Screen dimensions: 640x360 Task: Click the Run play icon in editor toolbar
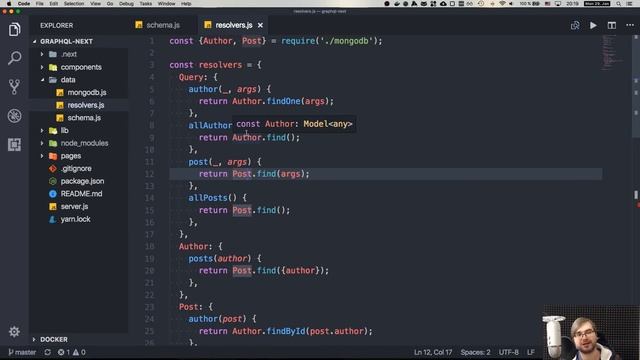coord(593,25)
